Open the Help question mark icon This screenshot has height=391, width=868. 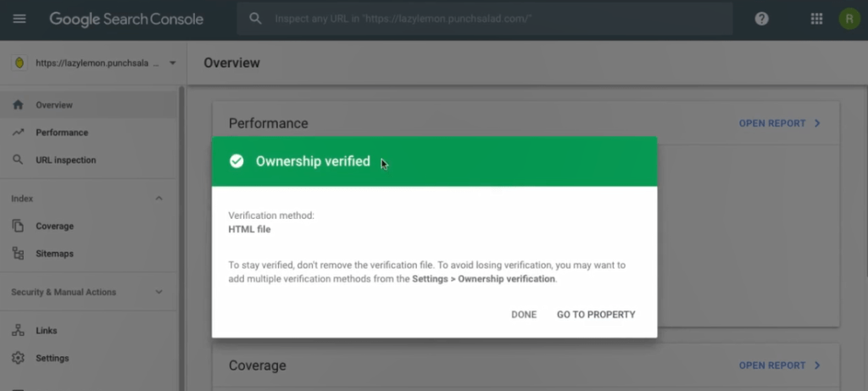click(x=762, y=19)
